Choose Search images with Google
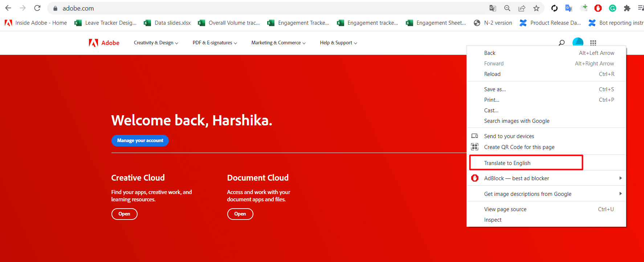Image resolution: width=644 pixels, height=262 pixels. 546,121
